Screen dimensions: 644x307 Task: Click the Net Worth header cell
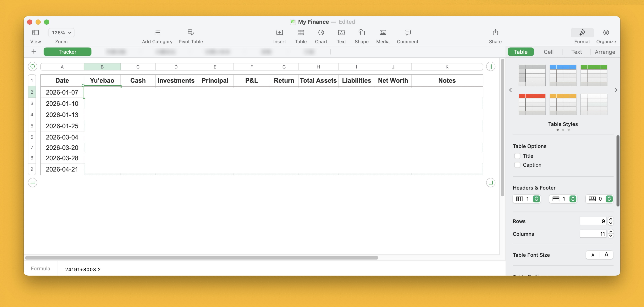click(x=393, y=80)
